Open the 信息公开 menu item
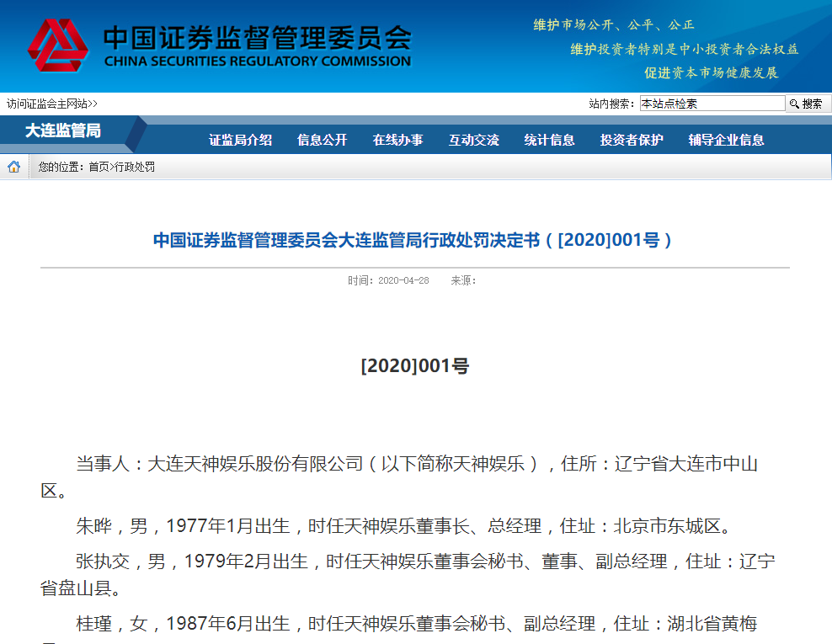The width and height of the screenshot is (832, 644). (322, 140)
